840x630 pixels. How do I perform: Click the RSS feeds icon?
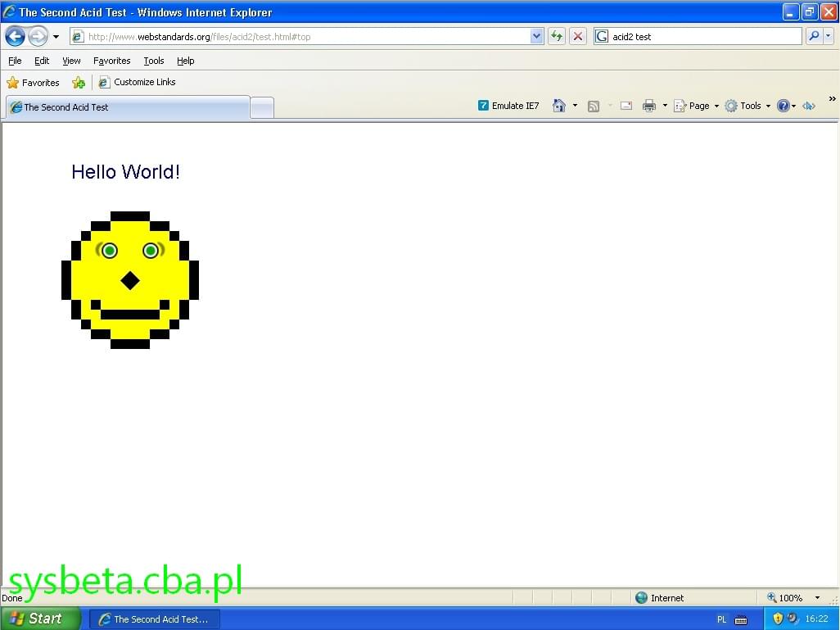[x=593, y=107]
